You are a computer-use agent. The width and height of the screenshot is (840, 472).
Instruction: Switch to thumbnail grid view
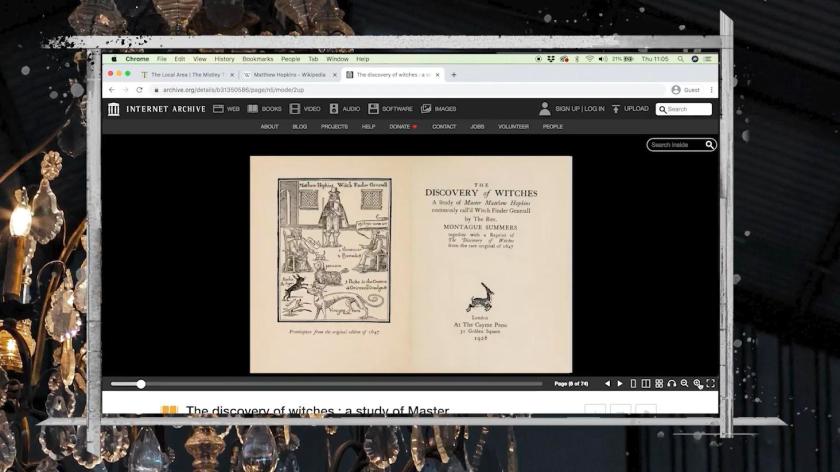click(x=659, y=384)
